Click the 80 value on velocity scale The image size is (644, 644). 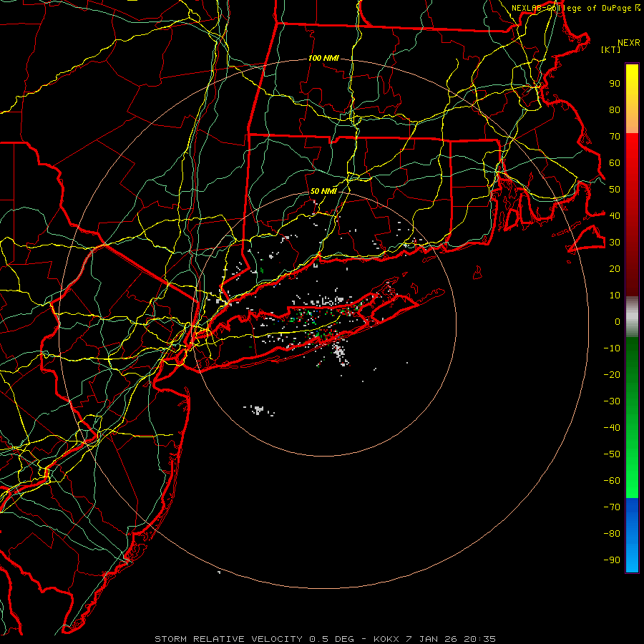click(x=615, y=109)
